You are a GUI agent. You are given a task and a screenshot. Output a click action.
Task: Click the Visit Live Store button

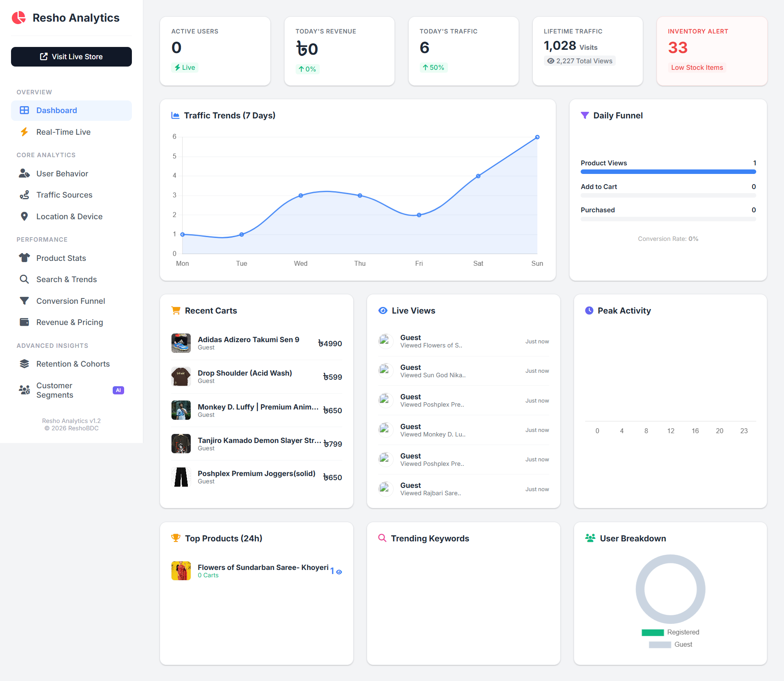pyautogui.click(x=71, y=57)
